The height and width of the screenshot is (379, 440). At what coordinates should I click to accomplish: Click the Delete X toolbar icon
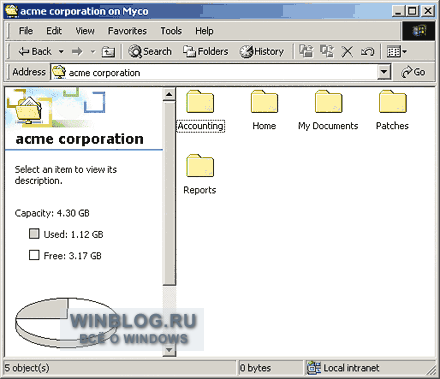[x=347, y=52]
